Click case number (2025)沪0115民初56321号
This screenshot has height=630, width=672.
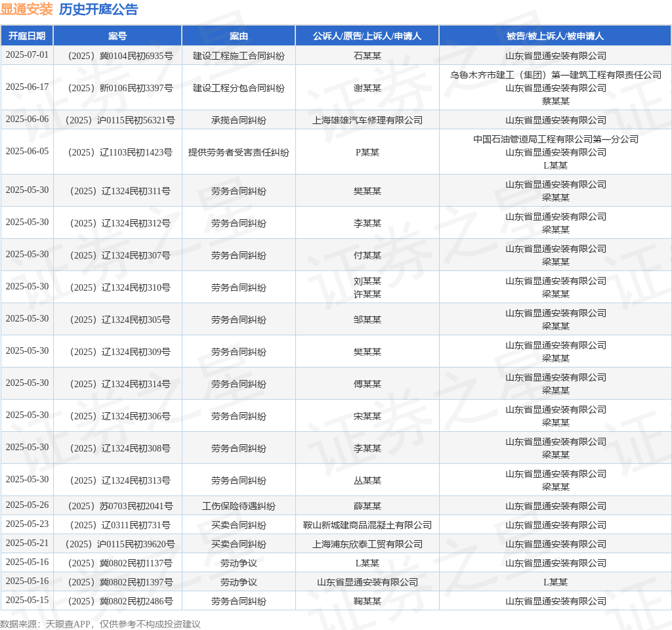[117, 120]
